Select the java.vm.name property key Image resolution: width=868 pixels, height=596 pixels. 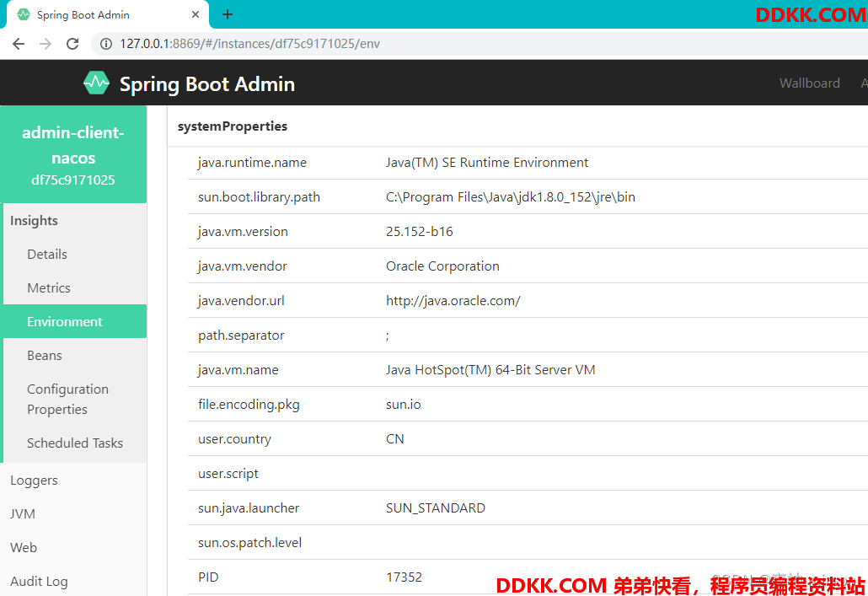tap(238, 369)
